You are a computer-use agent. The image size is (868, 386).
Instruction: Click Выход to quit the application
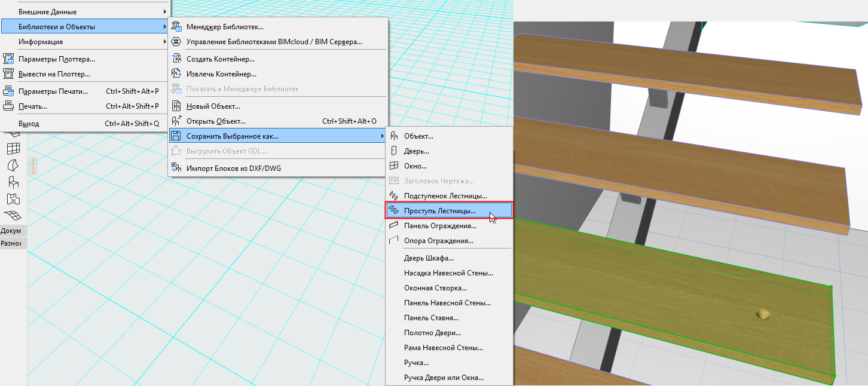click(x=29, y=124)
